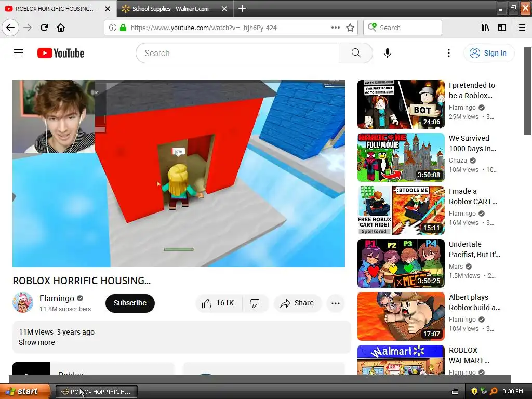Click the network tray icon
The height and width of the screenshot is (399, 532).
pos(484,391)
